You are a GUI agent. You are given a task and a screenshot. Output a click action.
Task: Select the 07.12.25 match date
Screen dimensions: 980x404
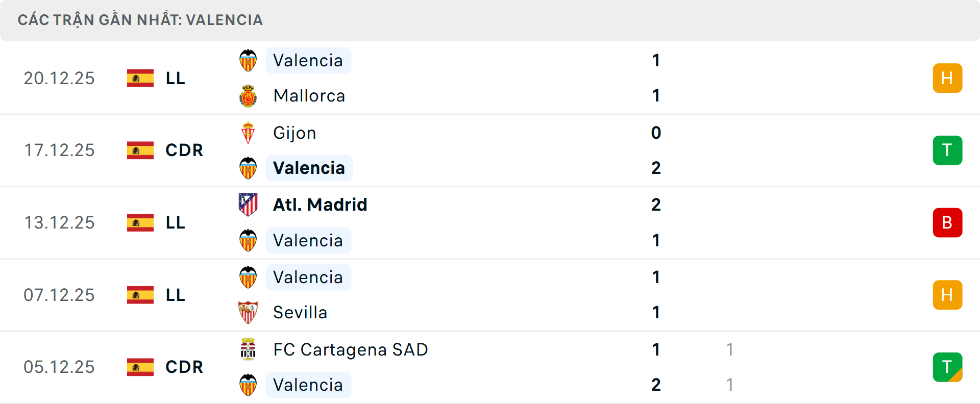59,295
